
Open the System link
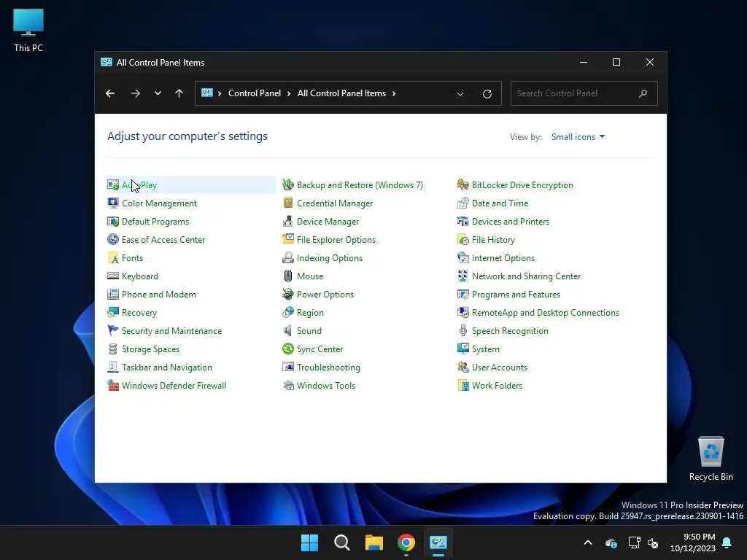[485, 349]
